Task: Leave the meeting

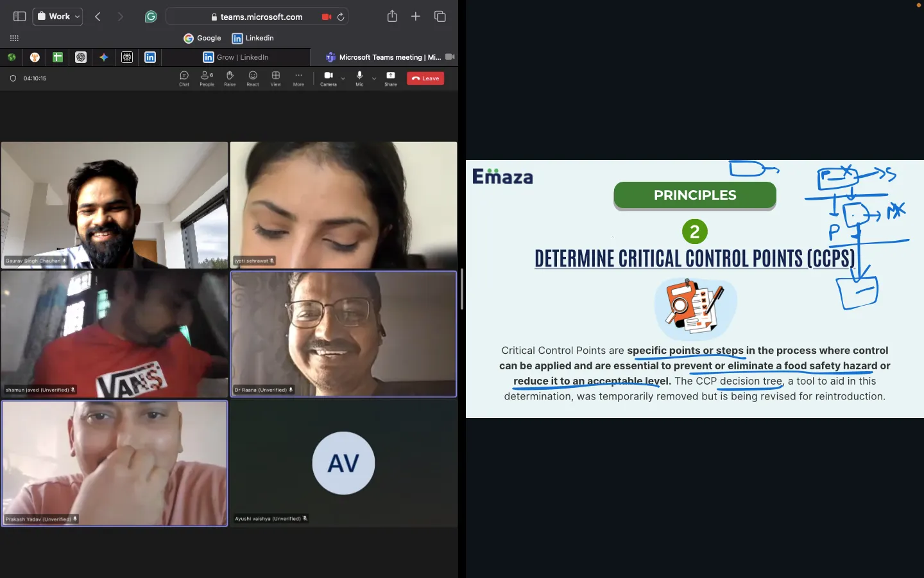Action: 425,78
